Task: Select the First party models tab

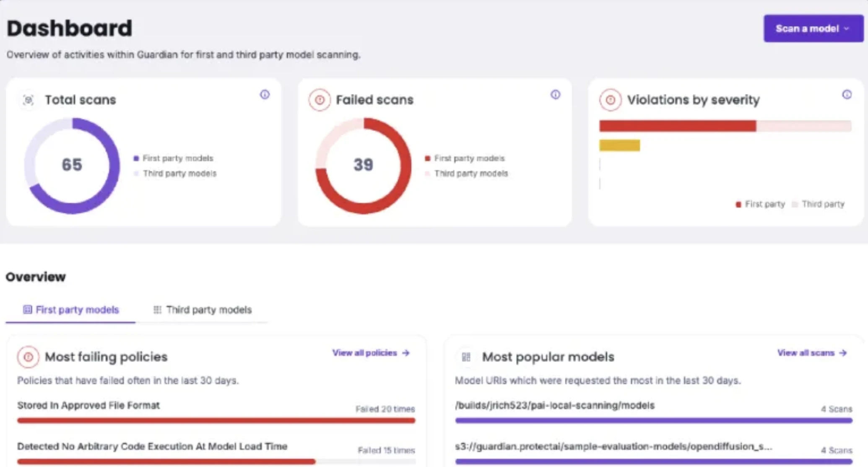Action: 71,310
